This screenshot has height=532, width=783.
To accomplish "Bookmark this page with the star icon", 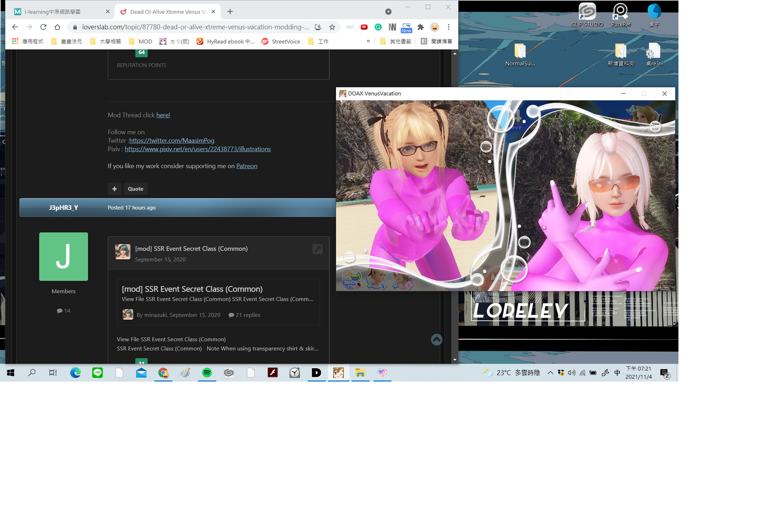I will 332,27.
